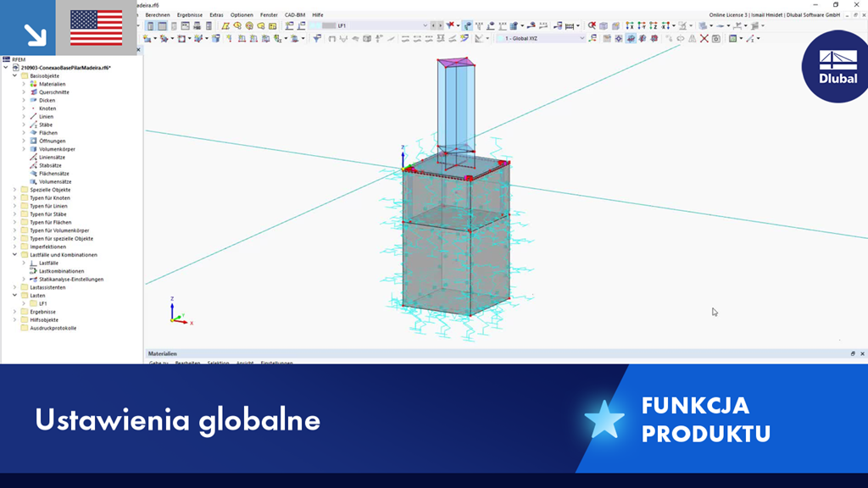This screenshot has height=488, width=868.
Task: Click the view in Y direction icon
Action: coord(642,25)
